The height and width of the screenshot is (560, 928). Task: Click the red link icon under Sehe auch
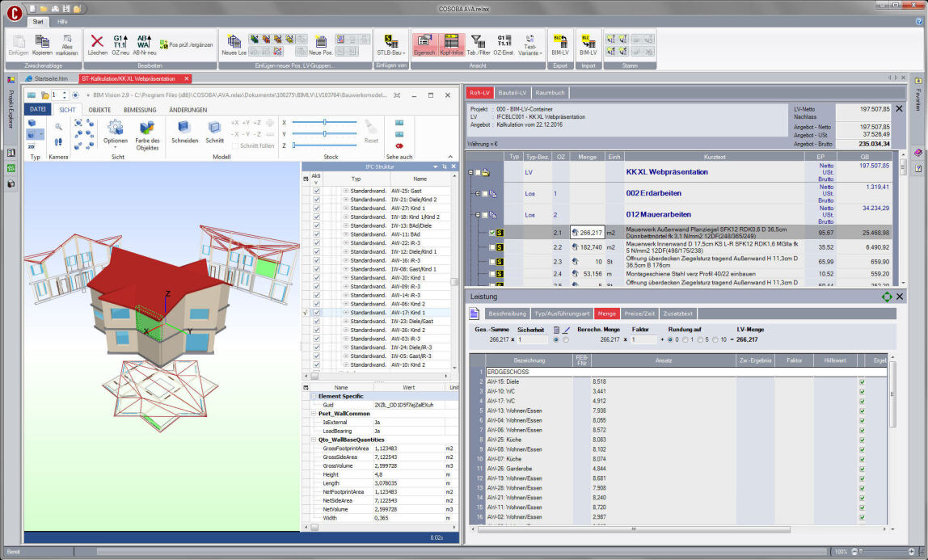(399, 145)
